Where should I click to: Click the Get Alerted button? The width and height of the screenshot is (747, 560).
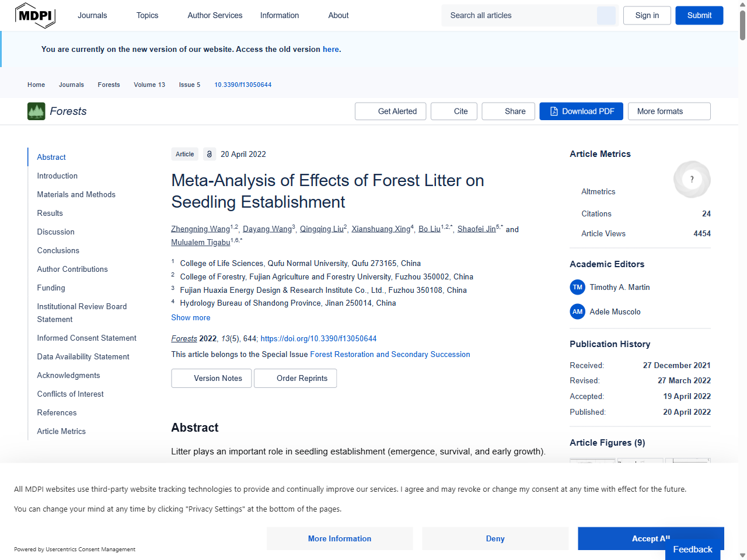[x=390, y=111]
